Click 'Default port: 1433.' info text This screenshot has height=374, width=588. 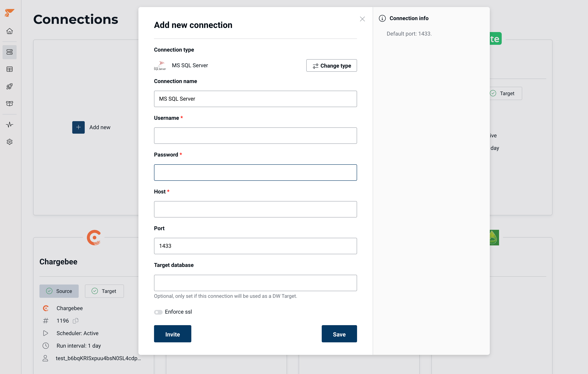[x=409, y=34]
